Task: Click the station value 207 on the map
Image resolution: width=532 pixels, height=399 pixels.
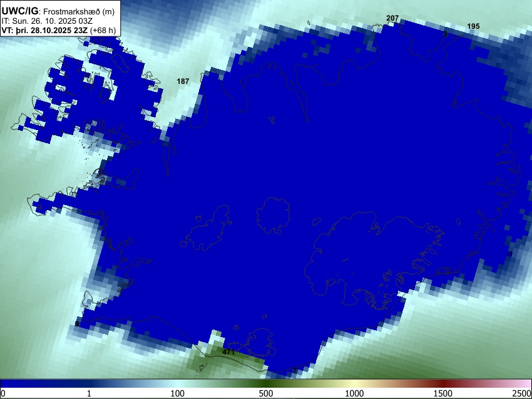Action: (x=392, y=18)
